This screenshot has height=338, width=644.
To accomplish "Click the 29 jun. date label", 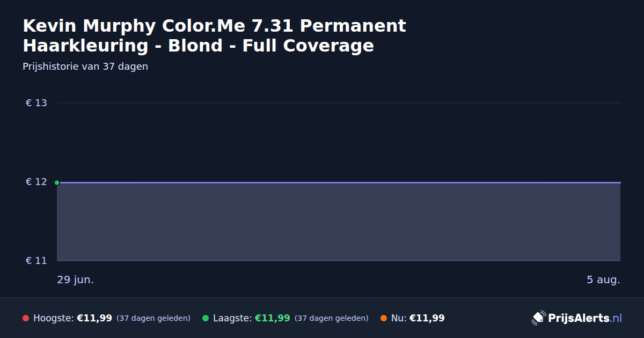I will tap(75, 280).
